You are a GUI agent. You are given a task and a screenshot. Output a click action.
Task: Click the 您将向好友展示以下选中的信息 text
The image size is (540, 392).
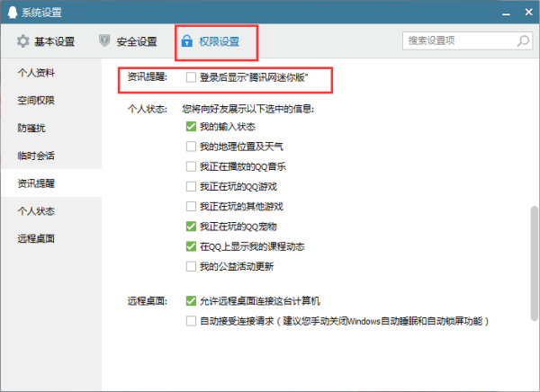[x=247, y=109]
